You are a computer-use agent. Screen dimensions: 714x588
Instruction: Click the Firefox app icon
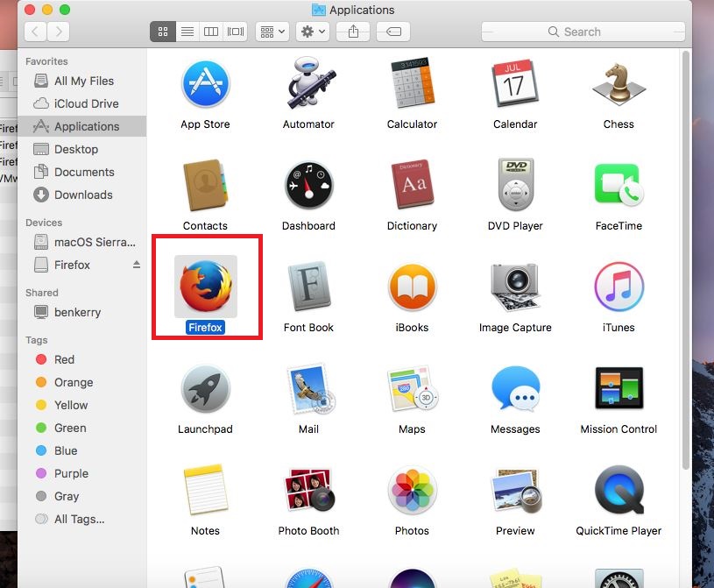[206, 286]
